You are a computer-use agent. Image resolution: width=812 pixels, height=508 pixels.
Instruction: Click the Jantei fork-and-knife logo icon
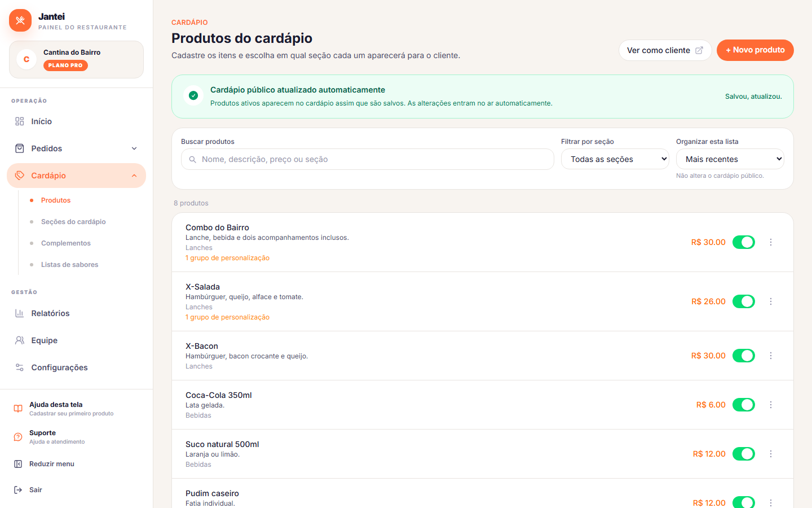[x=20, y=20]
